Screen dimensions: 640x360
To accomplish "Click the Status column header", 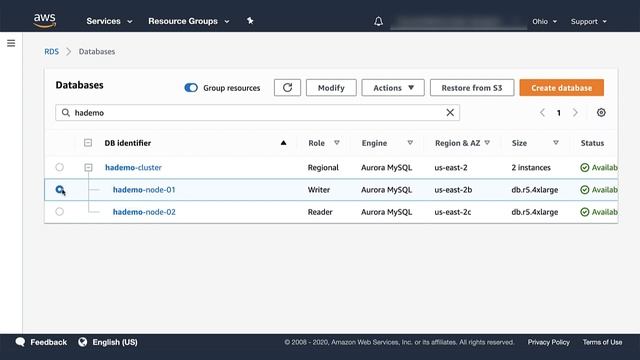I will (592, 143).
